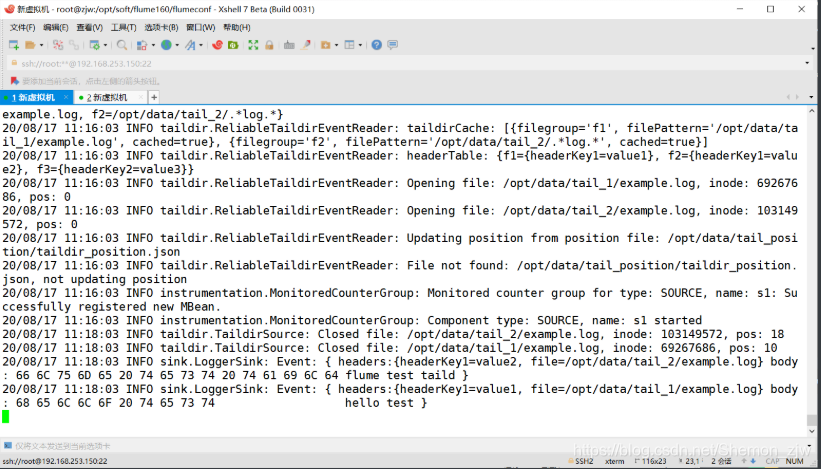Click the keyboard mapping icon
The width and height of the screenshot is (821, 469).
pyautogui.click(x=289, y=46)
